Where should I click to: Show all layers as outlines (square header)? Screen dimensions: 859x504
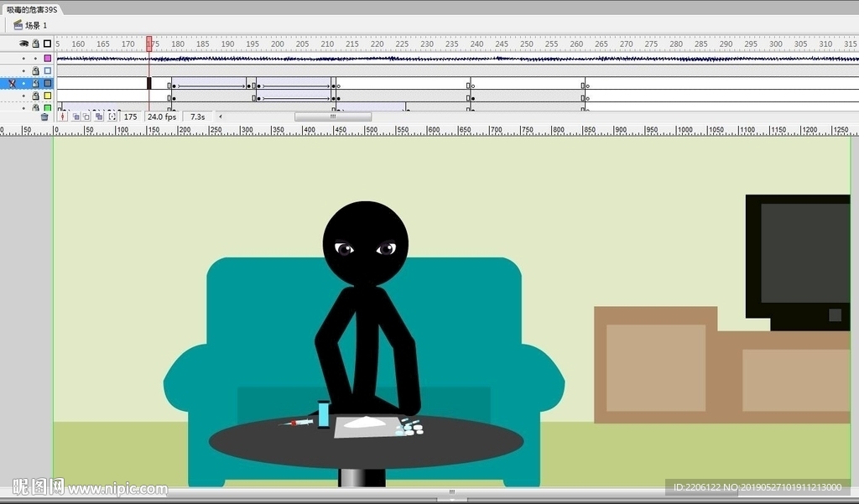coord(48,44)
